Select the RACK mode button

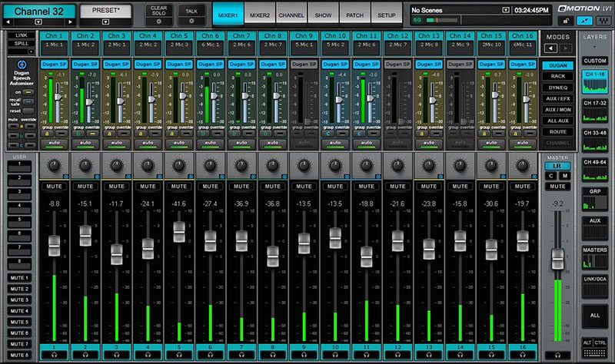(x=558, y=76)
